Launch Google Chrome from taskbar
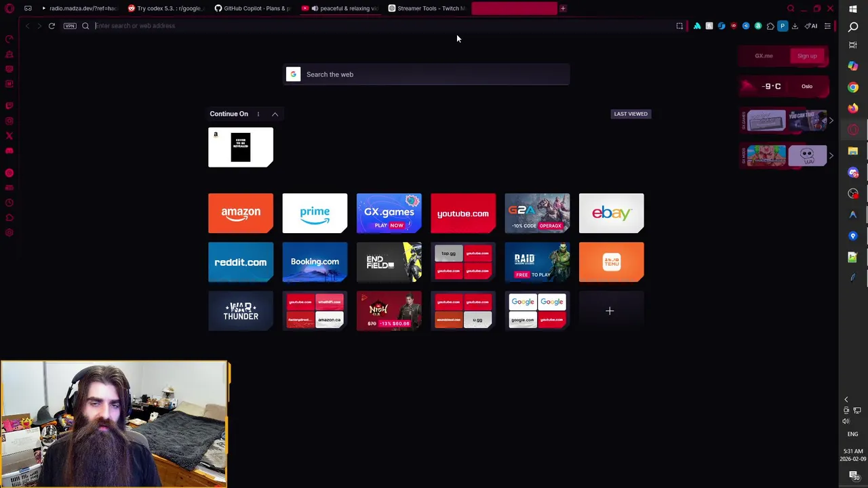 (x=853, y=87)
